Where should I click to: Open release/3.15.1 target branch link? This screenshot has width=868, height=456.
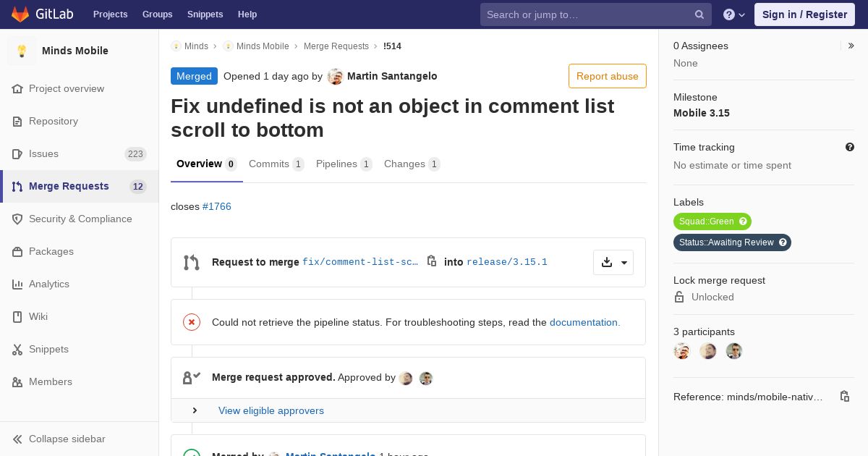pos(507,262)
